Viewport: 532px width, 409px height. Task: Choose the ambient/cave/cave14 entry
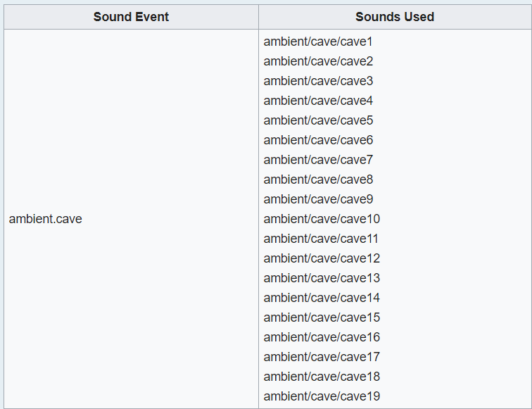(x=322, y=298)
